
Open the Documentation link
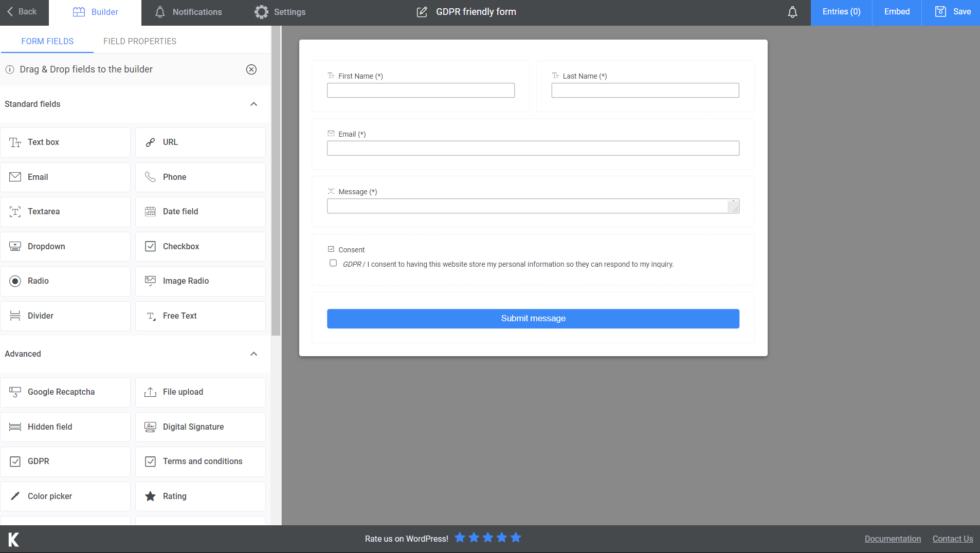click(892, 539)
